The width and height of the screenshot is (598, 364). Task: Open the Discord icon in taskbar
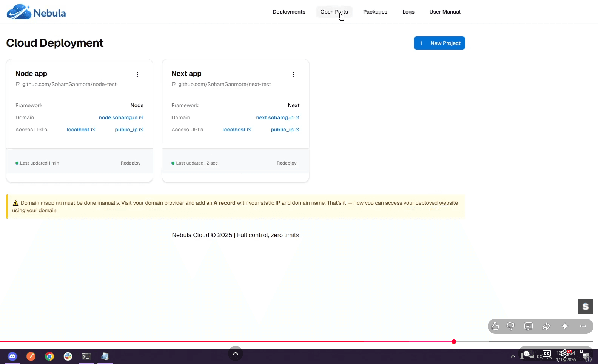tap(12, 356)
